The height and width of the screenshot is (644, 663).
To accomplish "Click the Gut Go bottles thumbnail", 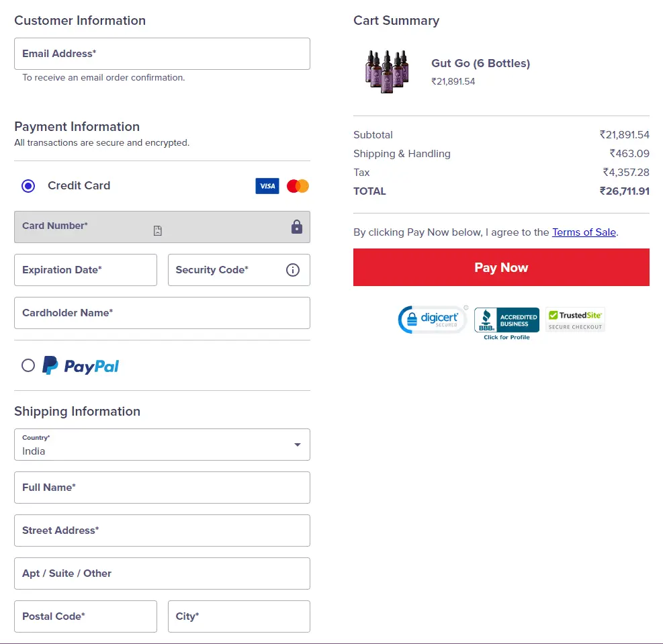I will [388, 71].
